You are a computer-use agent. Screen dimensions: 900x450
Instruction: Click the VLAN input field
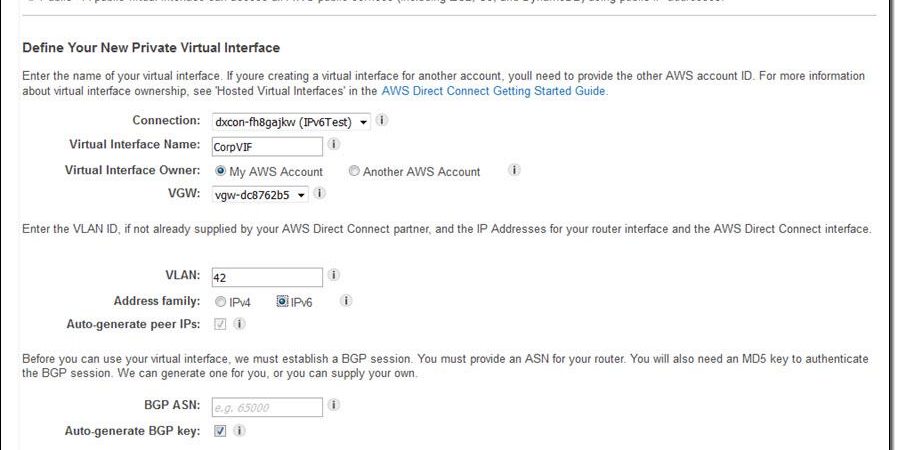point(267,277)
